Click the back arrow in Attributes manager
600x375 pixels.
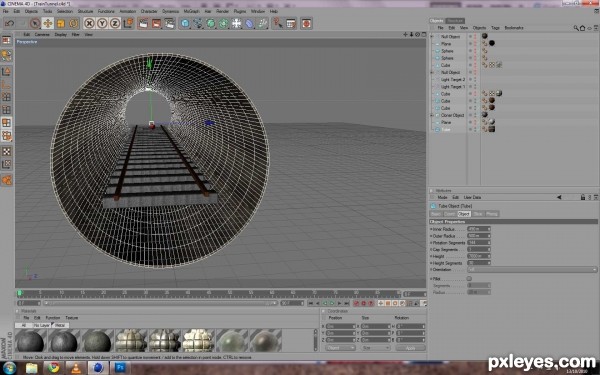559,197
